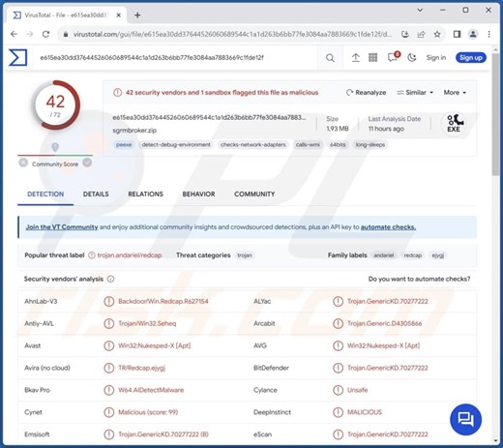
Task: Click community score downvote icon
Action: point(23,163)
